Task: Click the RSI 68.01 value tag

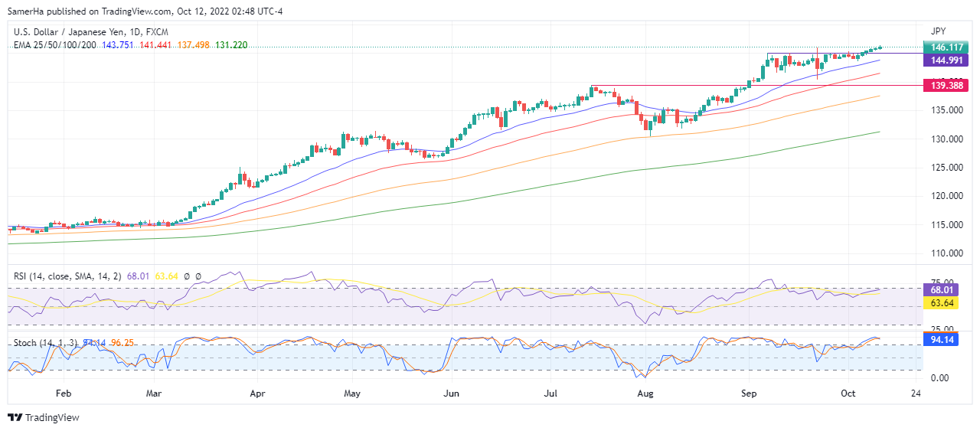Action: [x=941, y=290]
